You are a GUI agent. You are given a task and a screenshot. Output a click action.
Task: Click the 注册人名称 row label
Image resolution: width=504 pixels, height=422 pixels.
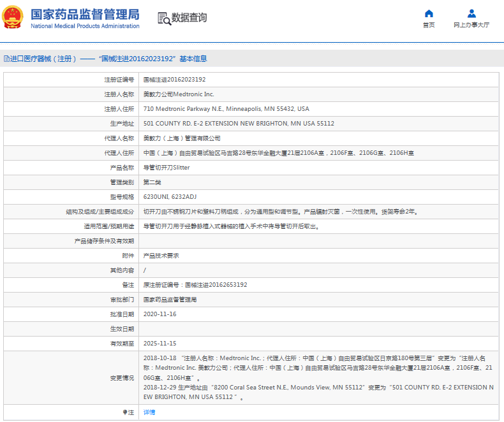click(x=119, y=94)
